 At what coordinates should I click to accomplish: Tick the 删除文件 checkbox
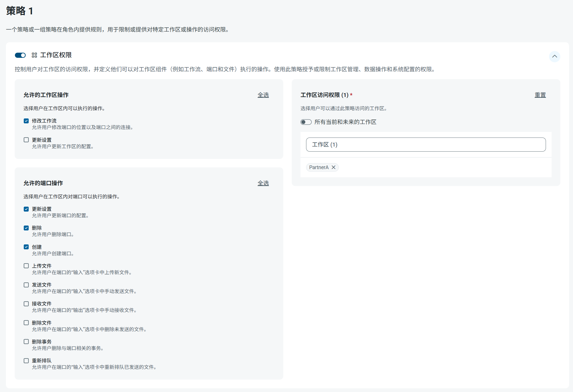point(26,323)
